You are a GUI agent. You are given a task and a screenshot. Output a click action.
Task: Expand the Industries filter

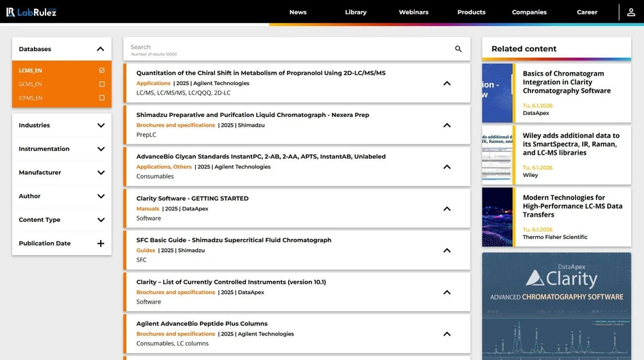[101, 125]
